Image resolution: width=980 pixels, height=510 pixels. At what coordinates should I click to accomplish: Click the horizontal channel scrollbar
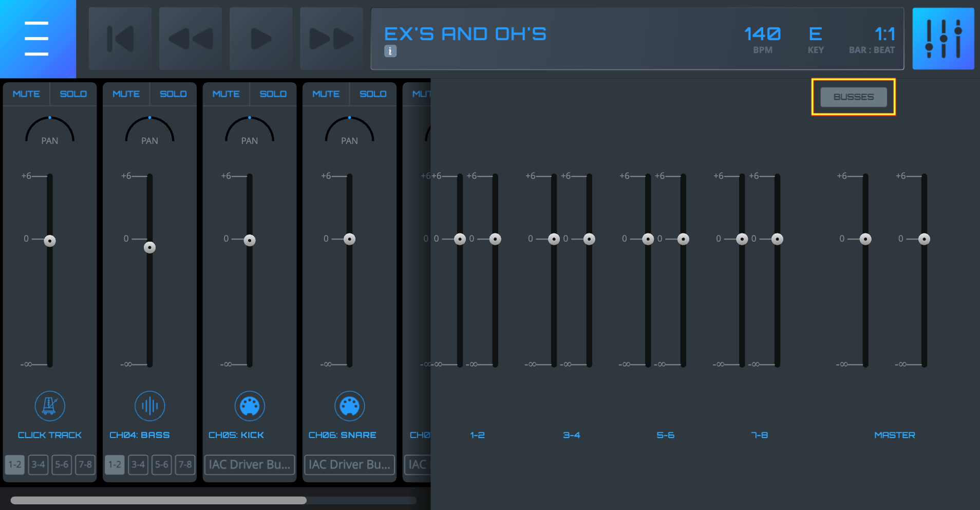pos(158,500)
